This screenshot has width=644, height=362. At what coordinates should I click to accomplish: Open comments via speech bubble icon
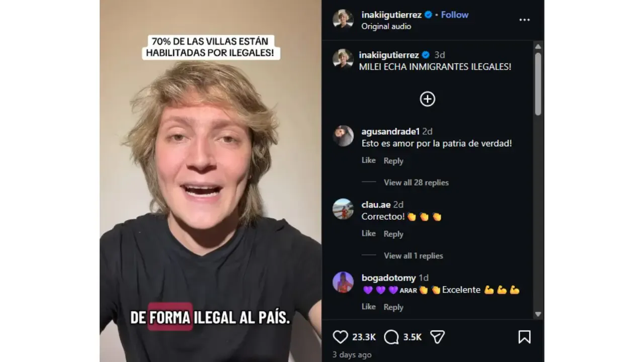click(391, 337)
